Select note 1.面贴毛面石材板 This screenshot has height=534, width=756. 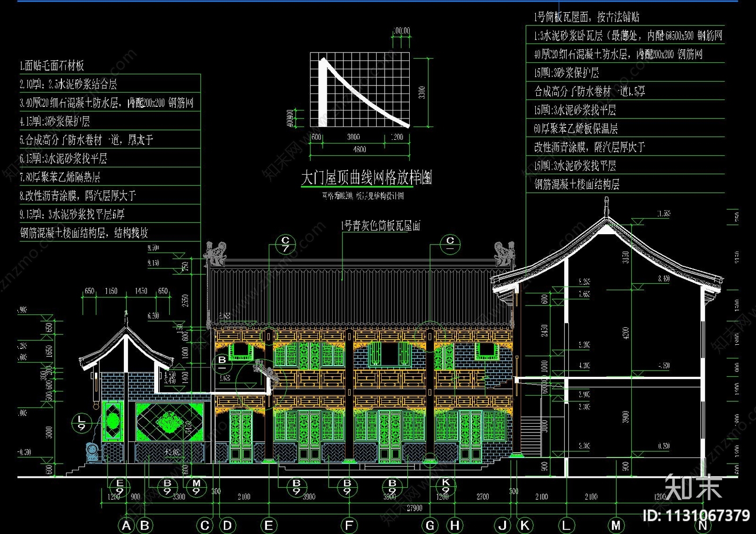pos(52,66)
